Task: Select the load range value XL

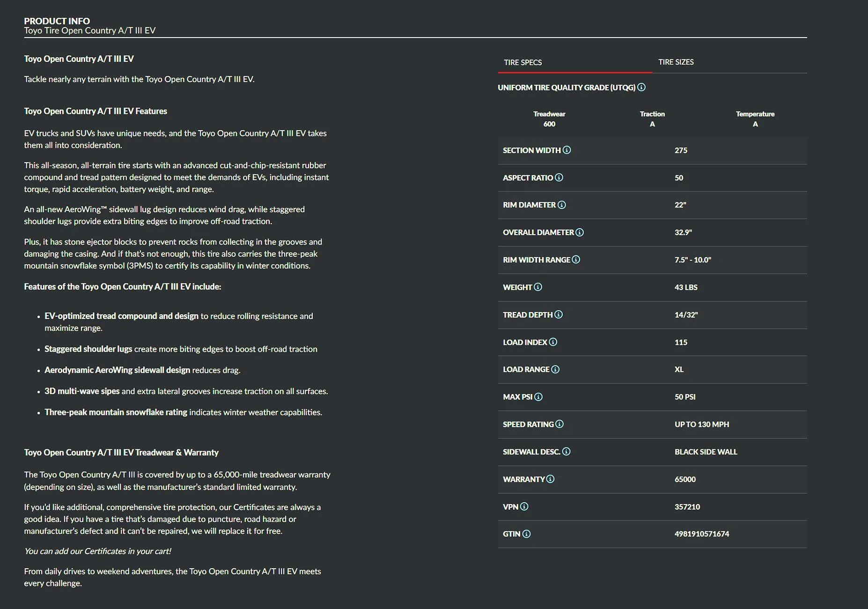Action: (679, 370)
